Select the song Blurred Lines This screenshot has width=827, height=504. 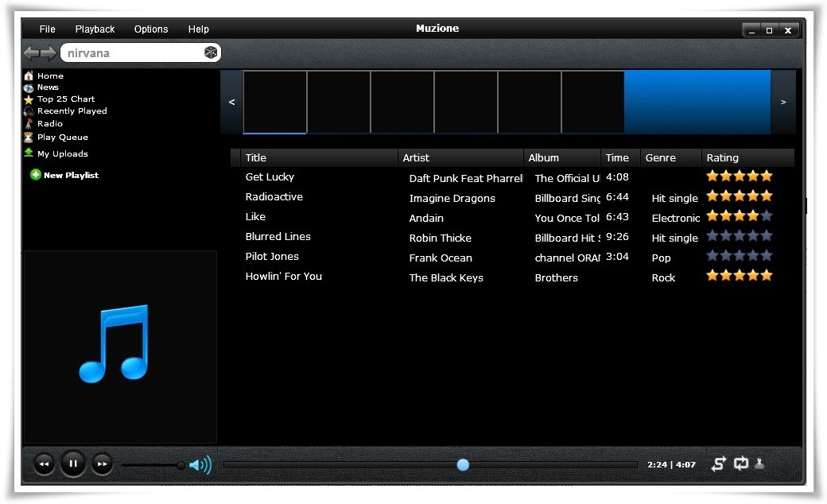pyautogui.click(x=278, y=237)
